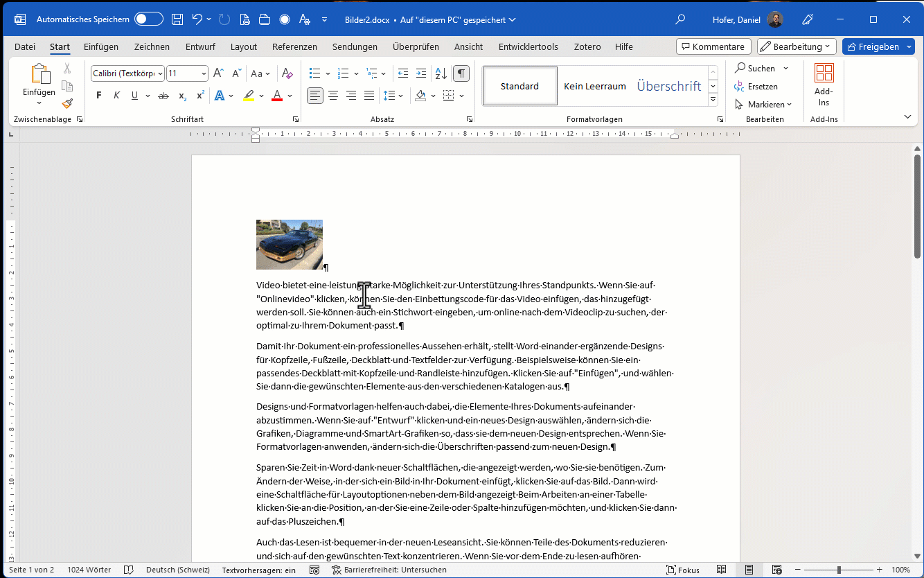924x578 pixels.
Task: Toggle the Automatisches Speichern switch
Action: (149, 19)
